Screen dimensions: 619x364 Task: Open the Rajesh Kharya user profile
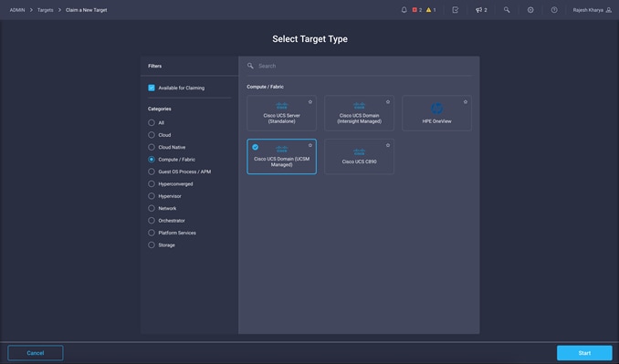(x=593, y=10)
